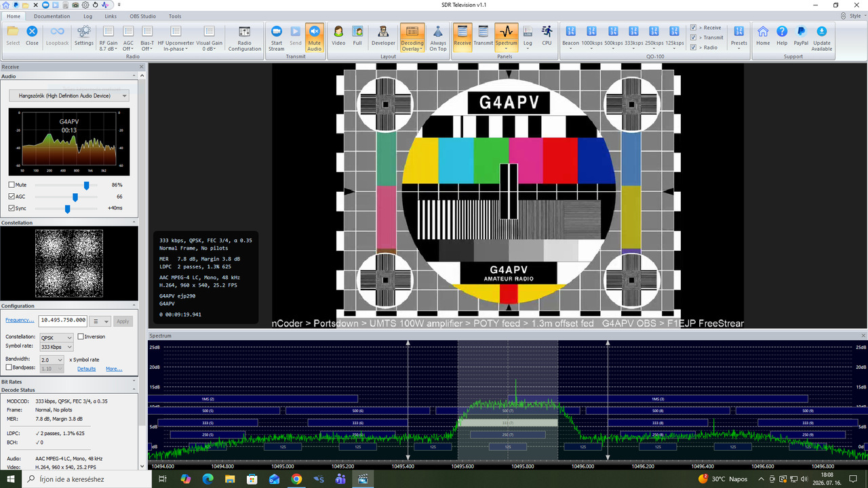Click the Frequency... link
Image resolution: width=868 pixels, height=488 pixels.
[20, 320]
